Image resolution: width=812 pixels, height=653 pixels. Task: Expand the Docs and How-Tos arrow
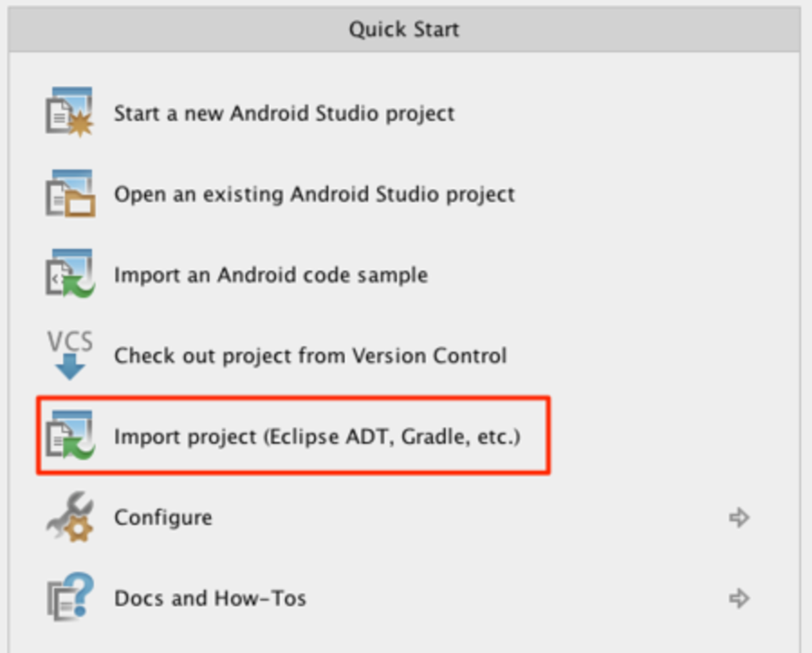pyautogui.click(x=739, y=598)
